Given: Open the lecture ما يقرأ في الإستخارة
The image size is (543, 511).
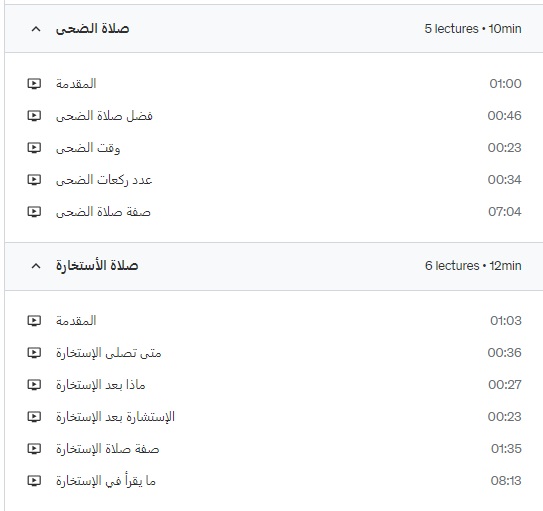Looking at the screenshot, I should point(106,481).
